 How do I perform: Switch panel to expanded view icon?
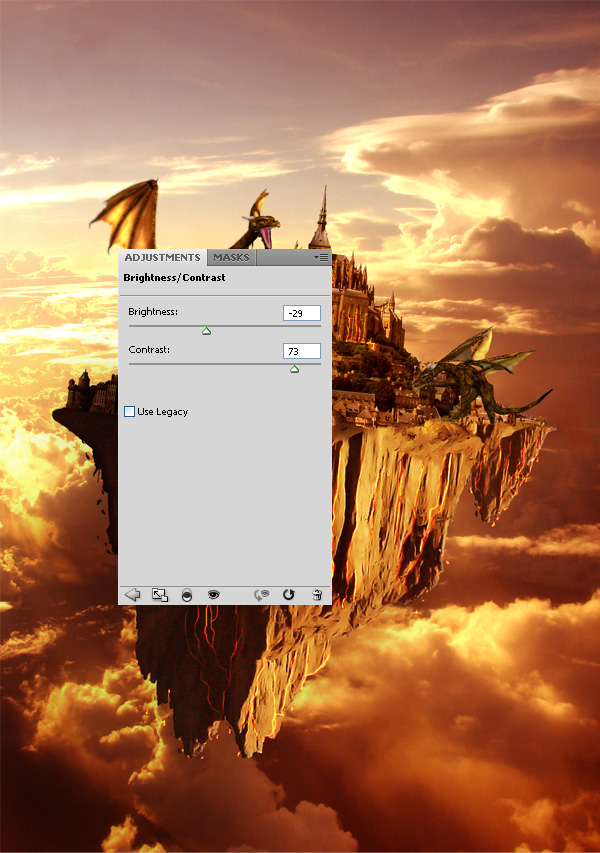(160, 595)
